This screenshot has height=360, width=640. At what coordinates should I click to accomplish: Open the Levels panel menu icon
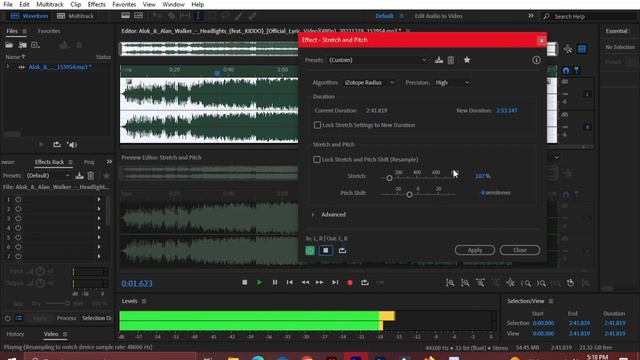(144, 301)
